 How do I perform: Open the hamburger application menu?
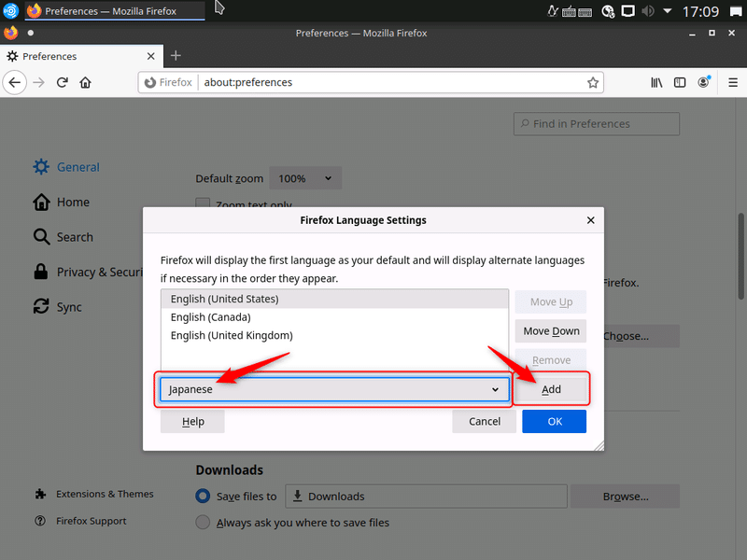point(733,82)
